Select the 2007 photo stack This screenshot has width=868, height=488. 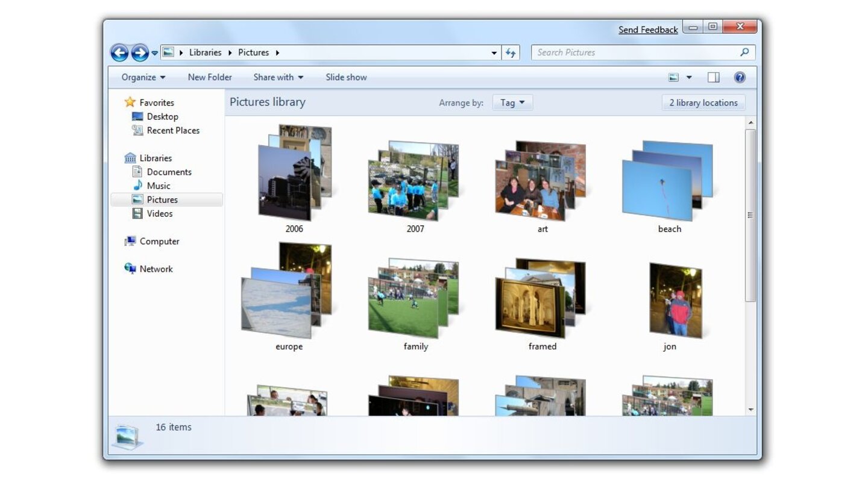pos(414,180)
